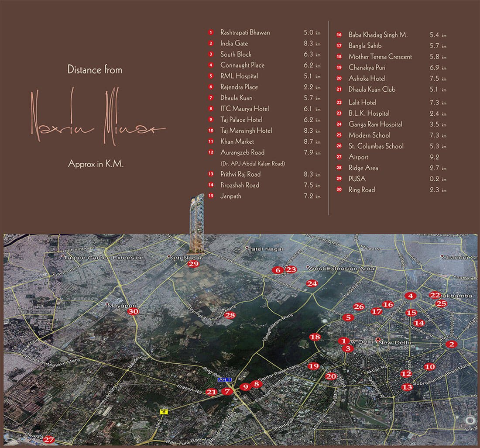Select map marker 19 for Chanakya Puri
Image resolution: width=480 pixels, height=448 pixels.
click(313, 366)
